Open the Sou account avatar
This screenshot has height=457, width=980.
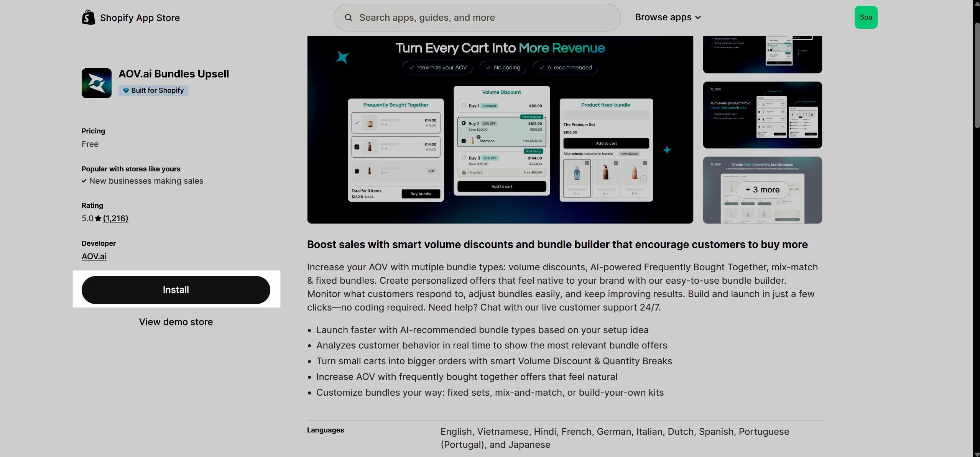point(866,17)
